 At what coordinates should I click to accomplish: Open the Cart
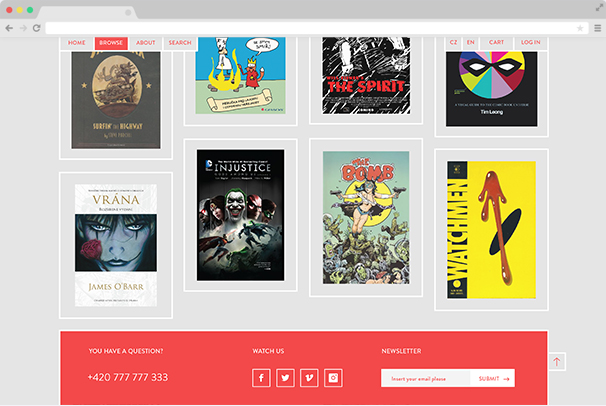[497, 43]
